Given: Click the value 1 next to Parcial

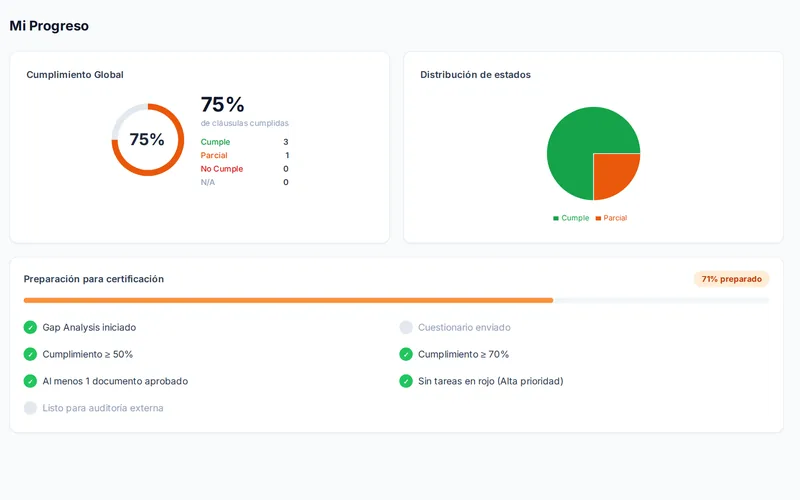Looking at the screenshot, I should tap(287, 155).
